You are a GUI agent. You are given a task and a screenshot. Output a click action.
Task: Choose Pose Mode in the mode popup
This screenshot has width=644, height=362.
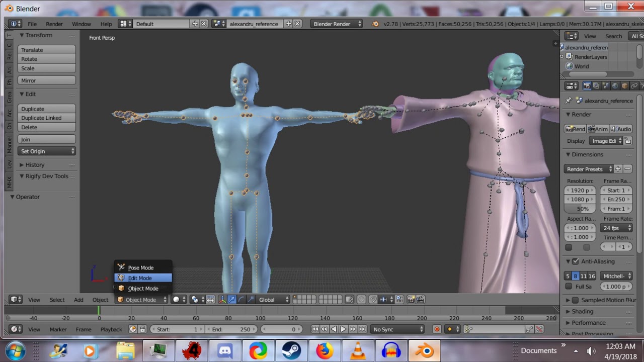143,267
